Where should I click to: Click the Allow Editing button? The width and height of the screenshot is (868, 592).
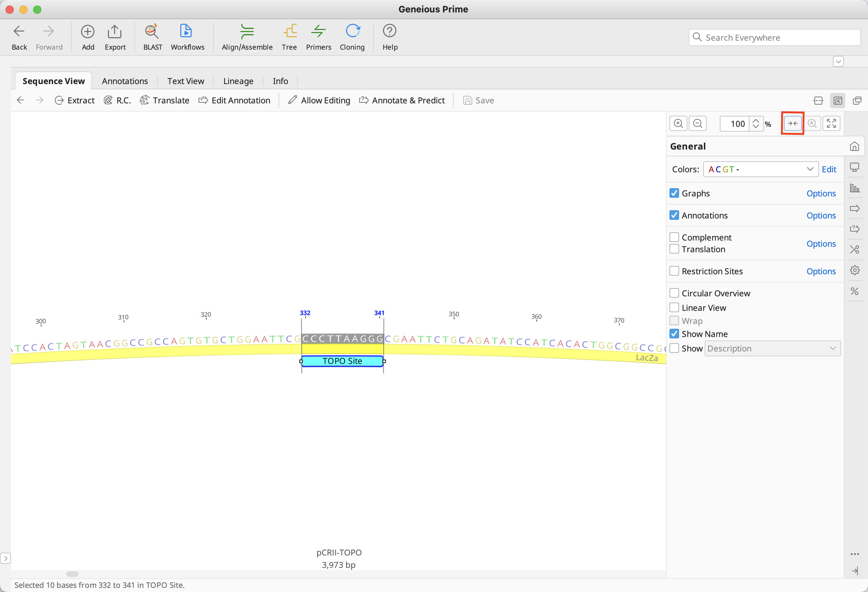pyautogui.click(x=319, y=100)
